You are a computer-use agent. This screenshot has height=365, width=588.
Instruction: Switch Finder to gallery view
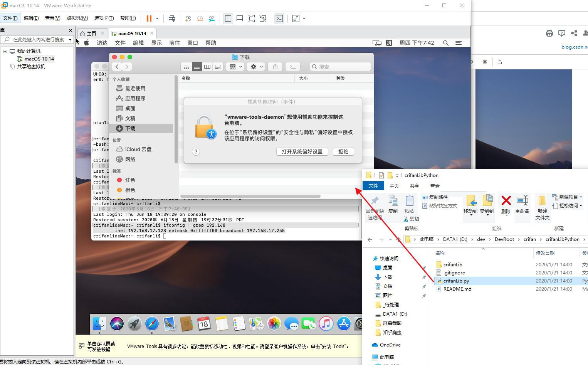click(x=218, y=66)
